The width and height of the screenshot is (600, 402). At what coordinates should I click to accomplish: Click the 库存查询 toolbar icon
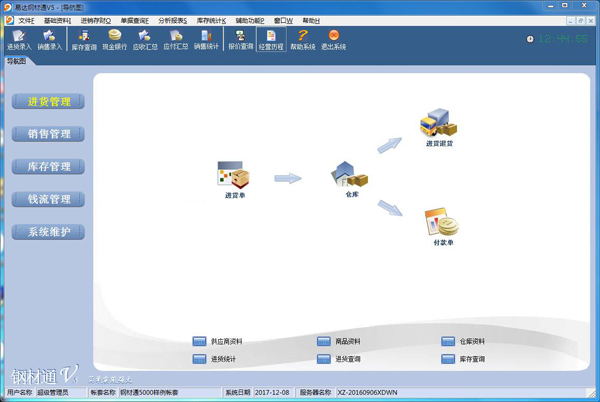pos(84,39)
